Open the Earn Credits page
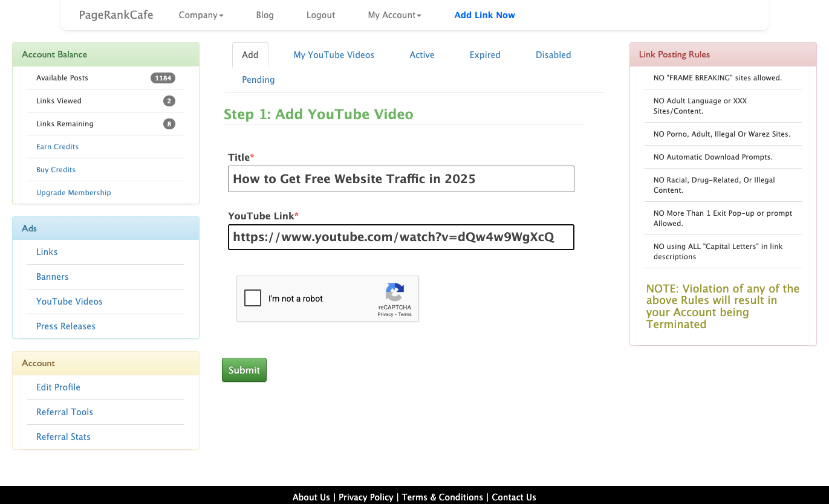The image size is (829, 504). tap(57, 146)
